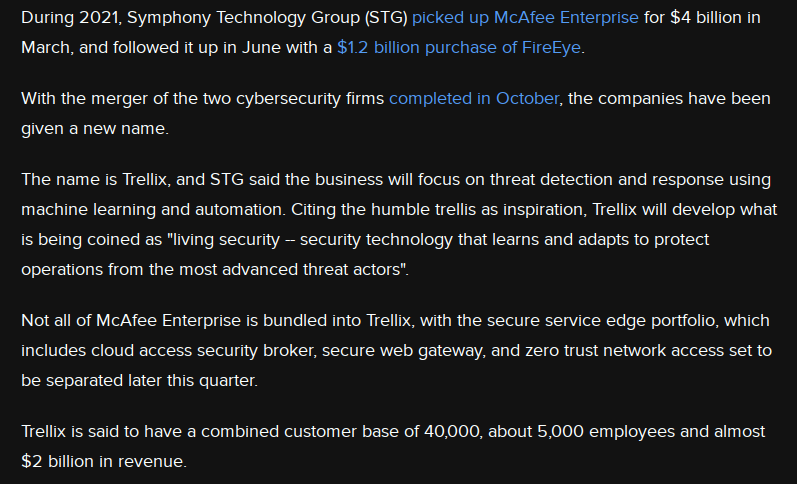Open the 'completed in October' link
797x484 pixels.
474,99
